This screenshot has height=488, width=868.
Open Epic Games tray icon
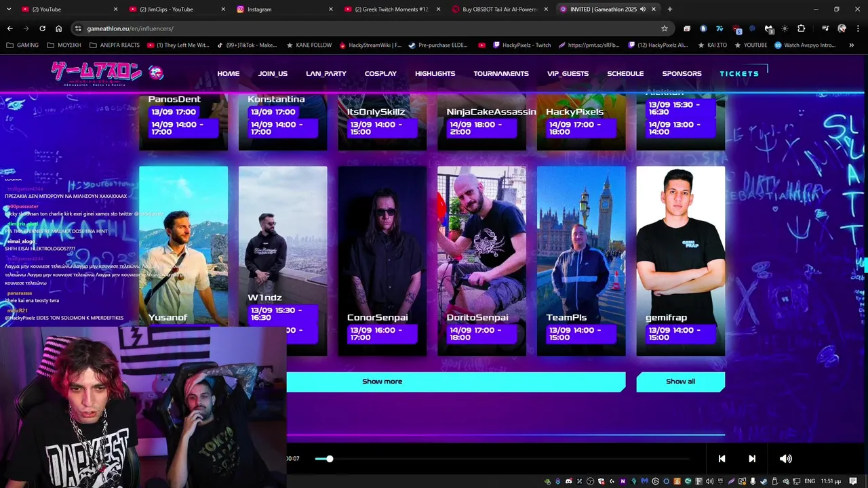720,481
